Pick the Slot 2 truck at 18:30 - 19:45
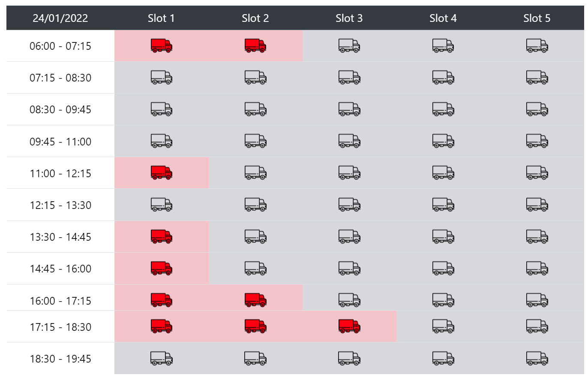 [x=255, y=358]
